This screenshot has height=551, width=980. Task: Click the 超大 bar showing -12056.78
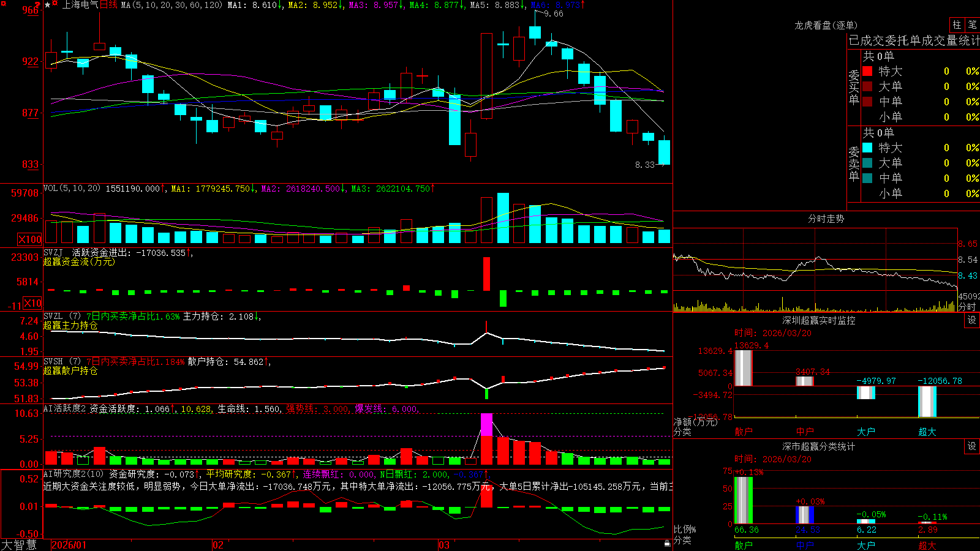927,402
